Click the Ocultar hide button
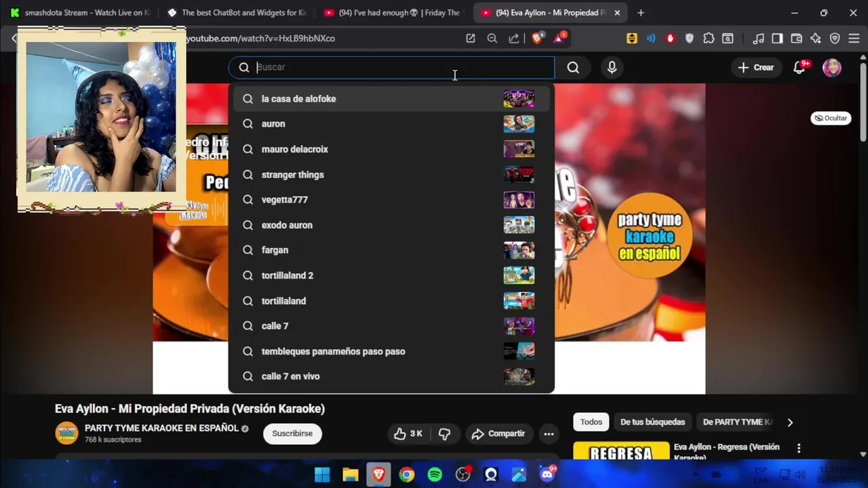The height and width of the screenshot is (488, 868). 831,118
